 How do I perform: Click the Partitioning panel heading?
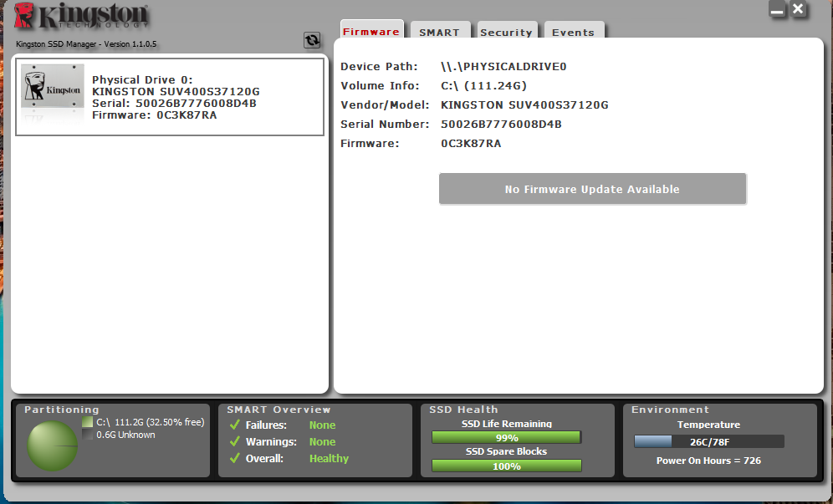click(x=62, y=410)
